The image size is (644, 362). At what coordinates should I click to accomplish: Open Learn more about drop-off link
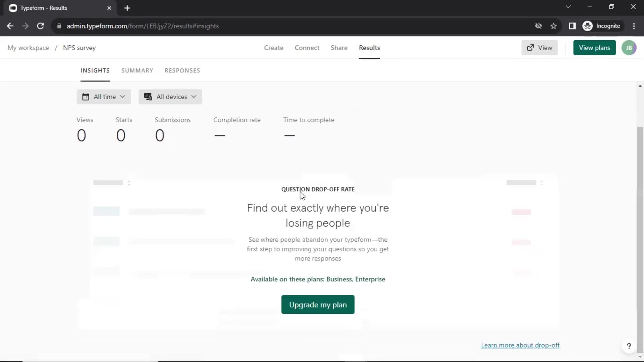(520, 345)
